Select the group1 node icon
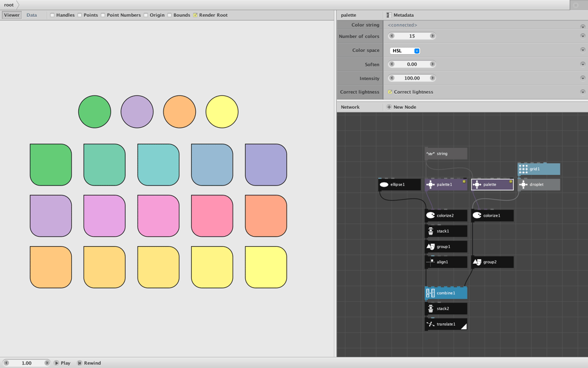The height and width of the screenshot is (368, 588). click(x=430, y=247)
